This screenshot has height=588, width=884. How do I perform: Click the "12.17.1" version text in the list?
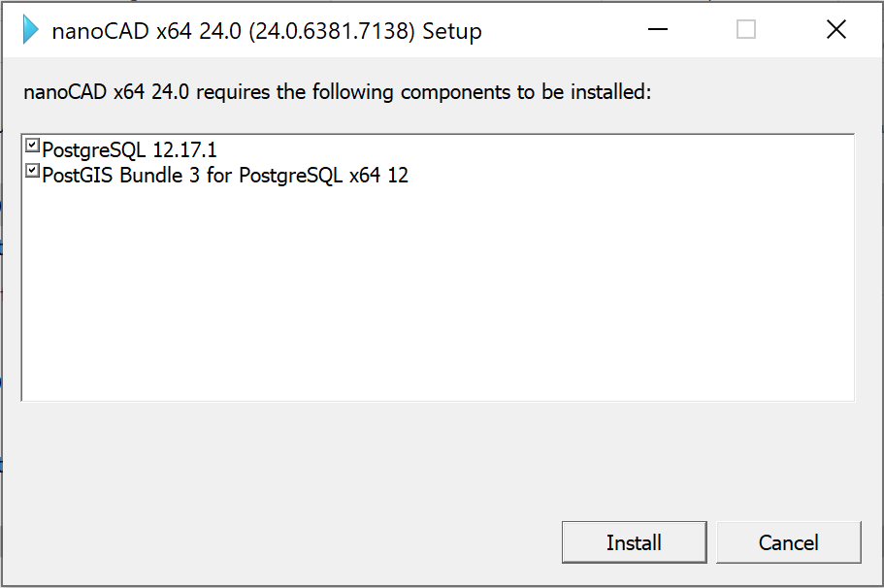[184, 150]
